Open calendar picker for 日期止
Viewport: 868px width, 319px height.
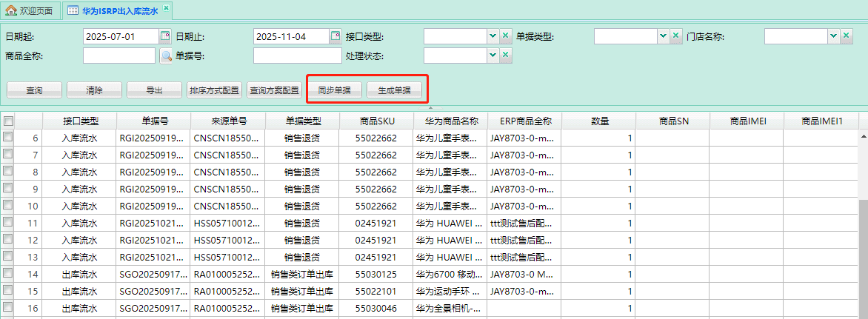tap(335, 36)
